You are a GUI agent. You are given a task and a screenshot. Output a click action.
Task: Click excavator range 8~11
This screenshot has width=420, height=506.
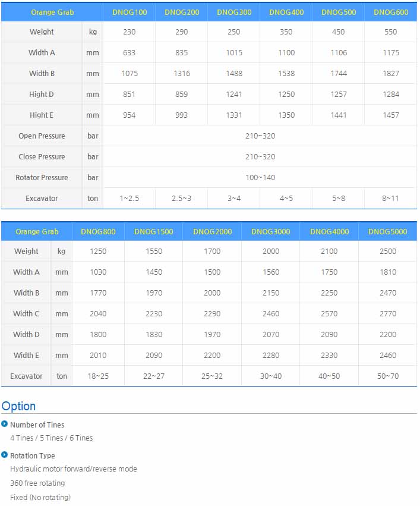(391, 199)
